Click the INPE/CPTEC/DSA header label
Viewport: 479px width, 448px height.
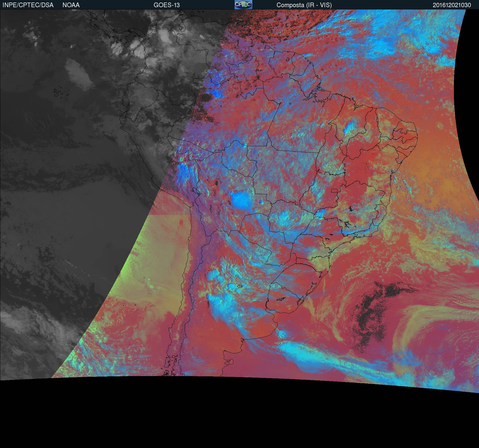(28, 5)
